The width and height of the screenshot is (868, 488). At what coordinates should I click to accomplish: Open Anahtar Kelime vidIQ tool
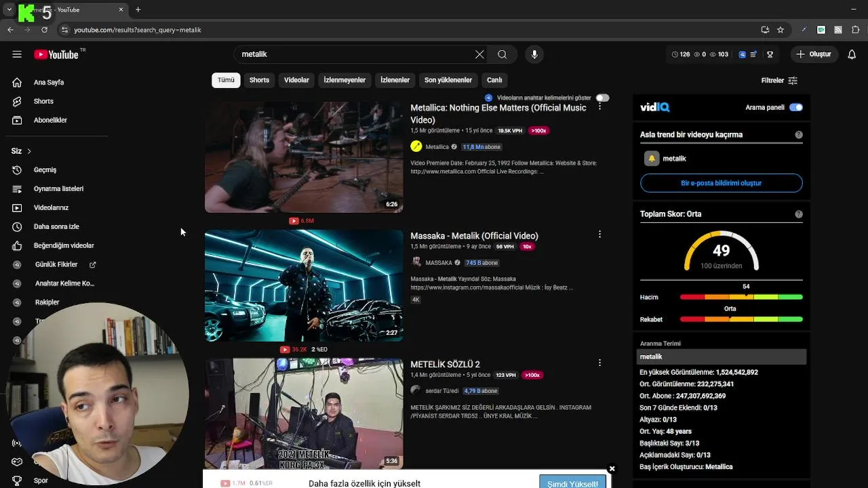(64, 283)
